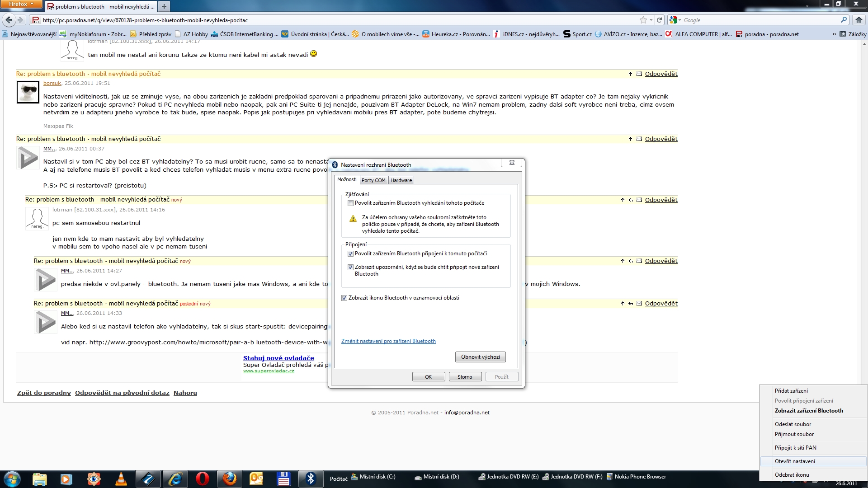Open new tab with plus button
This screenshot has height=488, width=868.
click(x=164, y=6)
